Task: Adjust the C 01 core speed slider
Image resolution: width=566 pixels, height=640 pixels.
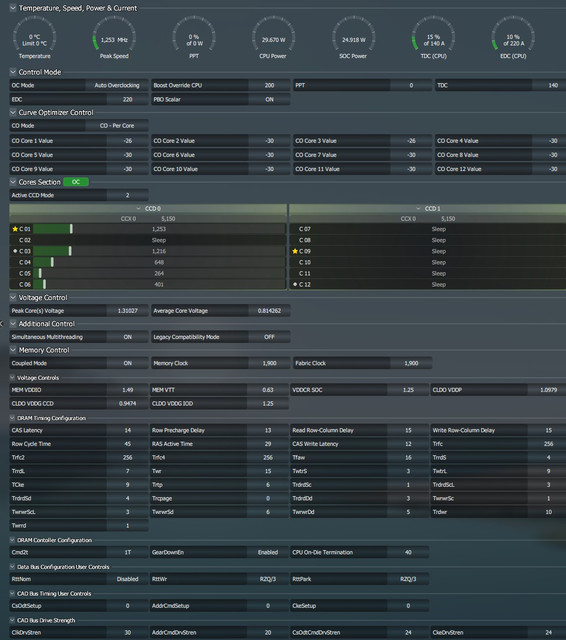Action: point(71,229)
